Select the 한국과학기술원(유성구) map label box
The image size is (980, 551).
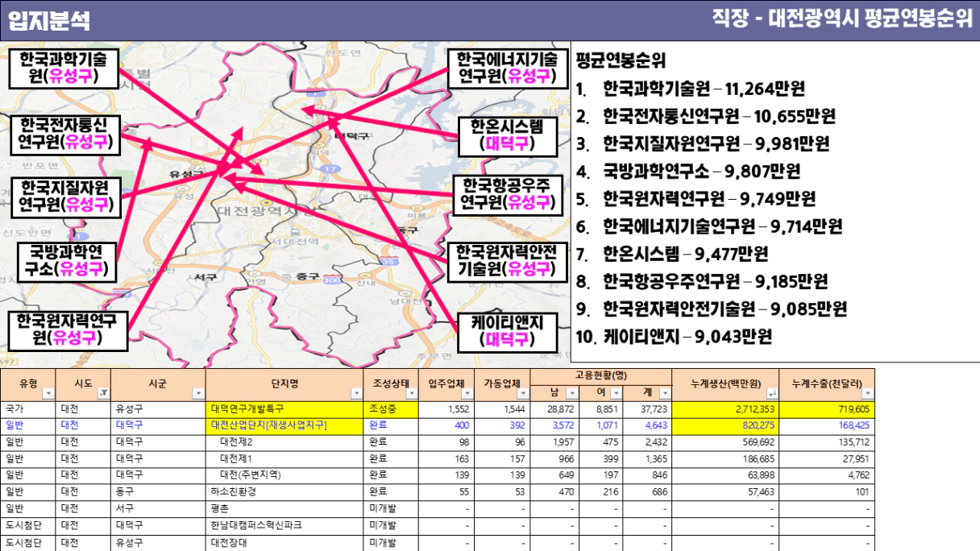coord(64,68)
